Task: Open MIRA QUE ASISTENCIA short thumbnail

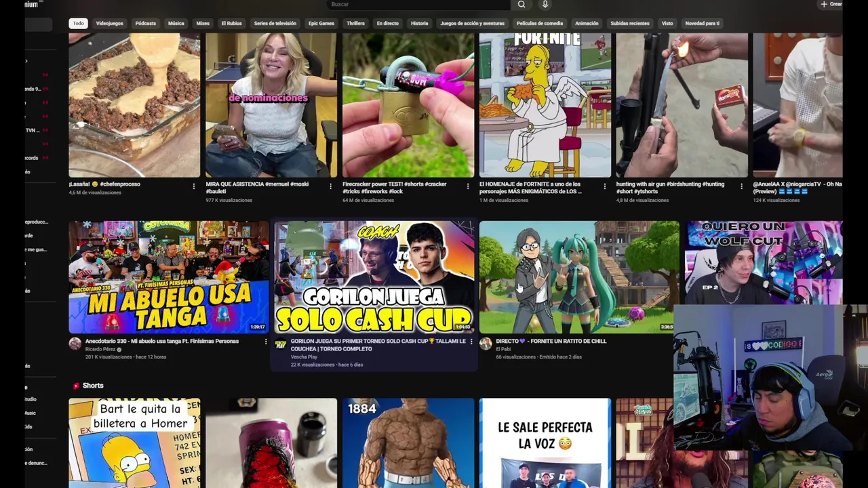Action: (x=271, y=105)
